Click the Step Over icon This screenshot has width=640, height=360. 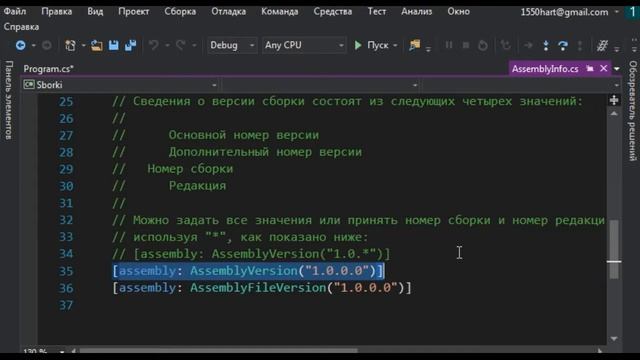click(x=563, y=45)
